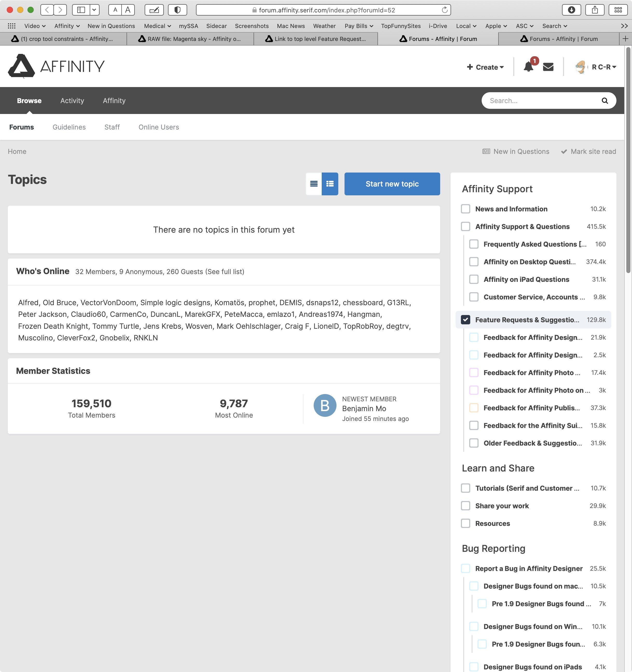Open the Search bookmarks dropdown
Screen dimensions: 632x672
[x=554, y=26]
